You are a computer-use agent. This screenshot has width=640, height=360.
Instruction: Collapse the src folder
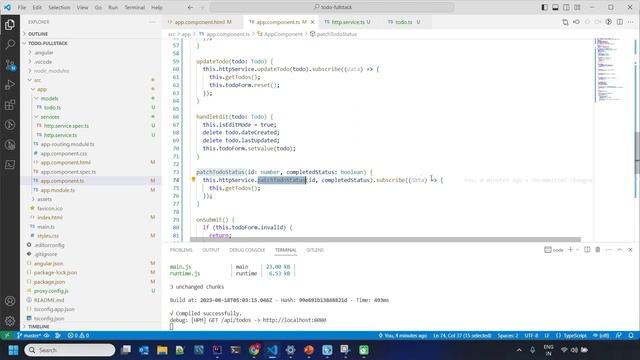[x=37, y=80]
